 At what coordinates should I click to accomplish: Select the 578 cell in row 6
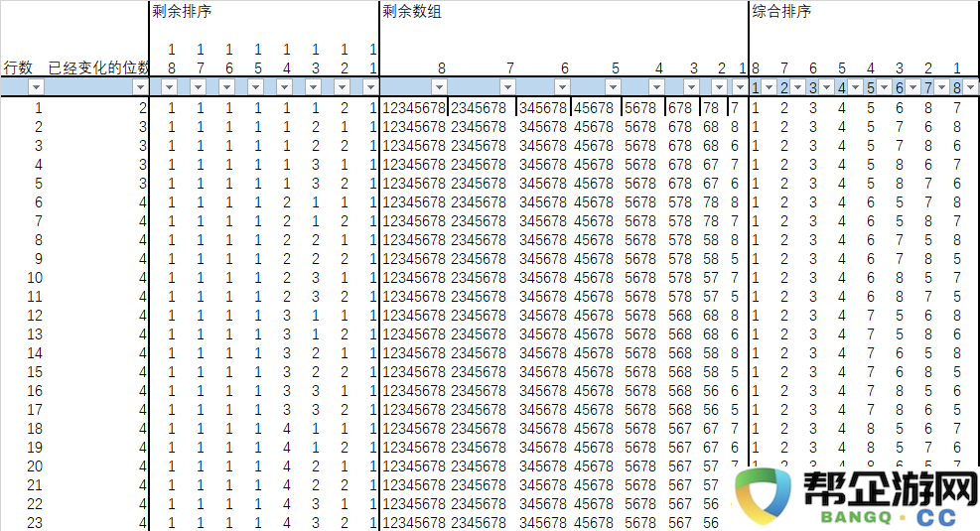point(679,202)
